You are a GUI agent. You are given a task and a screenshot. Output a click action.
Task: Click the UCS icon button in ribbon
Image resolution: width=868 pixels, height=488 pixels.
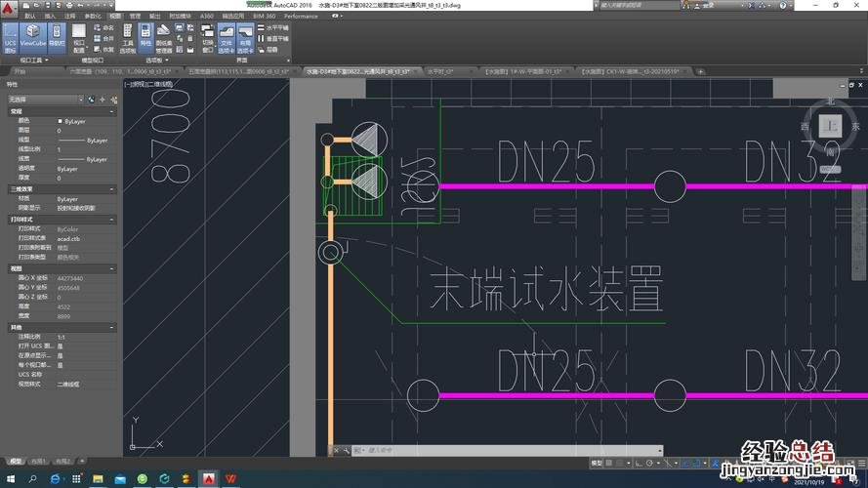point(11,37)
